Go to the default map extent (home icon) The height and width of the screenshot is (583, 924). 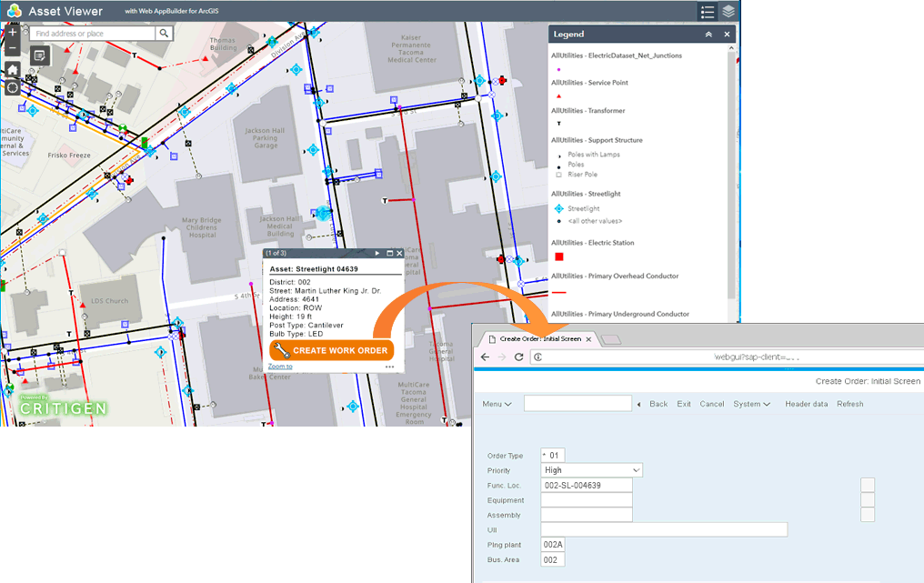13,69
